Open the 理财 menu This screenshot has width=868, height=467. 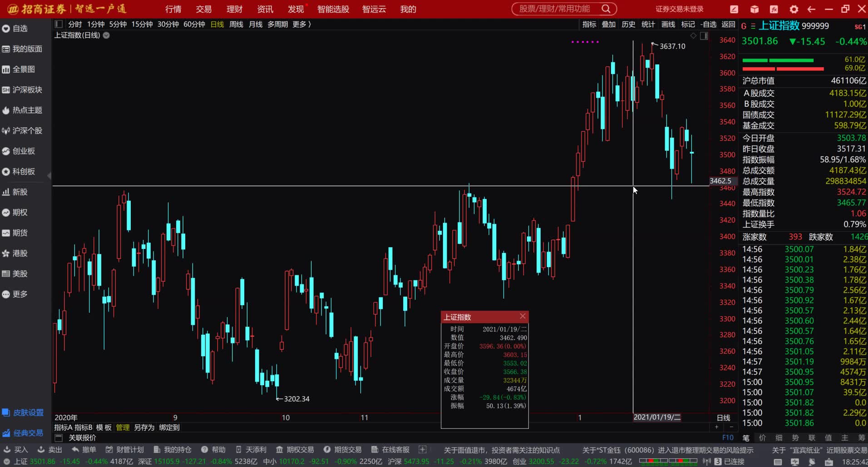(234, 9)
